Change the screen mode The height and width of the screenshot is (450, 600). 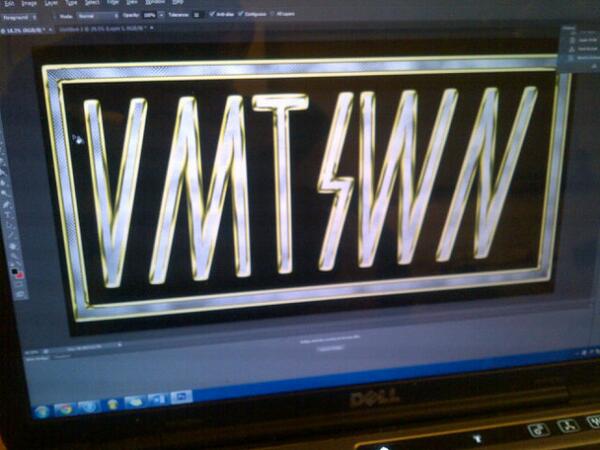pyautogui.click(x=21, y=294)
